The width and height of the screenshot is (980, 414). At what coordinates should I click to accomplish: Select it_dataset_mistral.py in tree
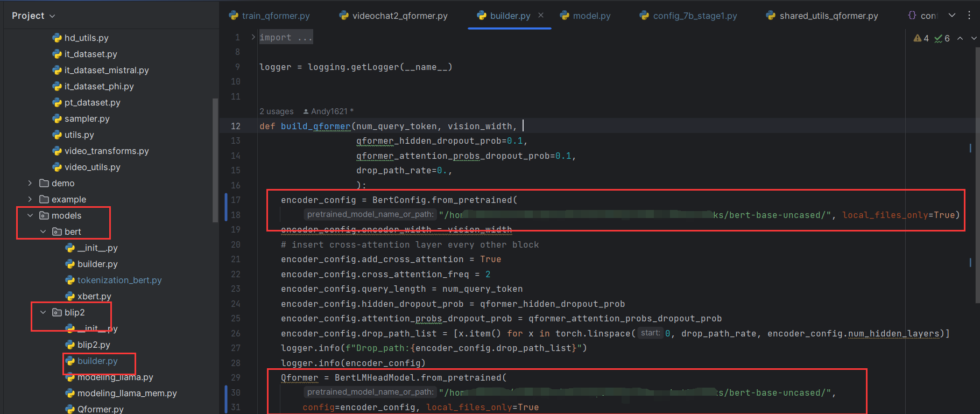(x=107, y=70)
